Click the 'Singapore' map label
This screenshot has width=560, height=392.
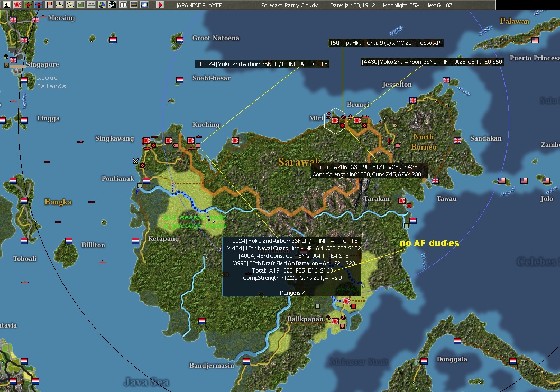pos(42,64)
